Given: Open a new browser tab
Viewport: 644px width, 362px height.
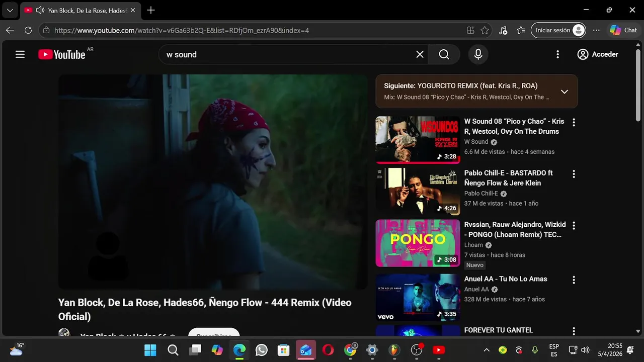Looking at the screenshot, I should click(x=151, y=10).
